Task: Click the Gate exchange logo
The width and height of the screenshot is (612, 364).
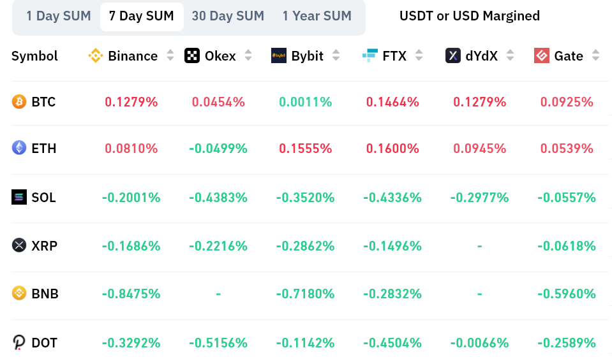Action: pos(542,56)
